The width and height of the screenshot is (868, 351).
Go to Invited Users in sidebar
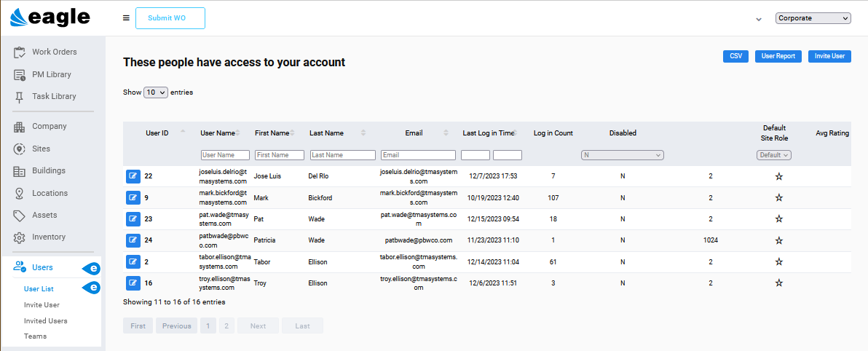tap(45, 320)
